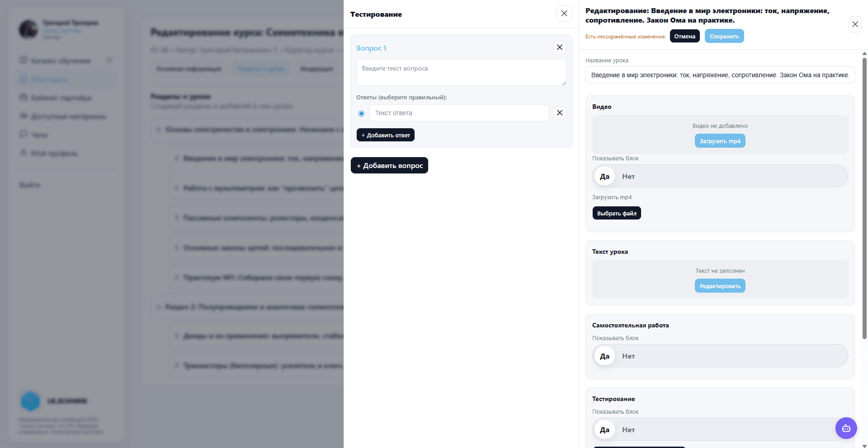868x448 pixels.
Task: Expand the Основы электричества section
Action: (x=159, y=130)
